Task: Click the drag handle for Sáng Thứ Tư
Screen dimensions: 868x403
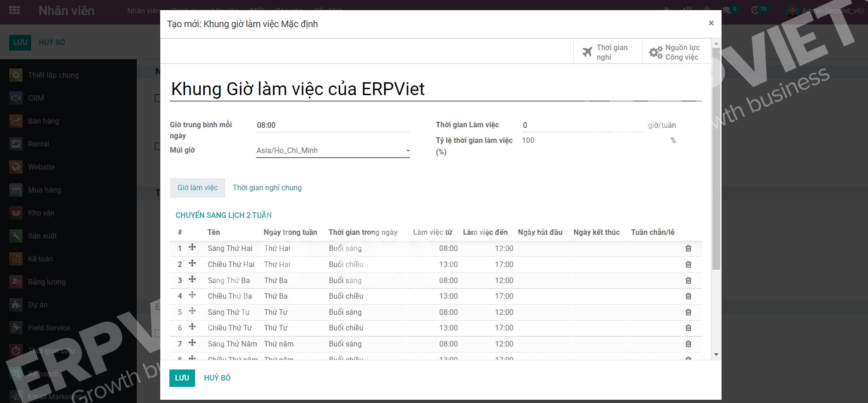Action: click(192, 312)
